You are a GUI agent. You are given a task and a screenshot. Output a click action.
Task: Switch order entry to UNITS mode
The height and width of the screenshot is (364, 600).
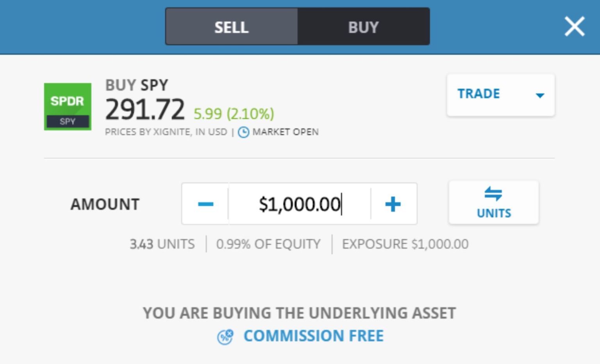(493, 203)
